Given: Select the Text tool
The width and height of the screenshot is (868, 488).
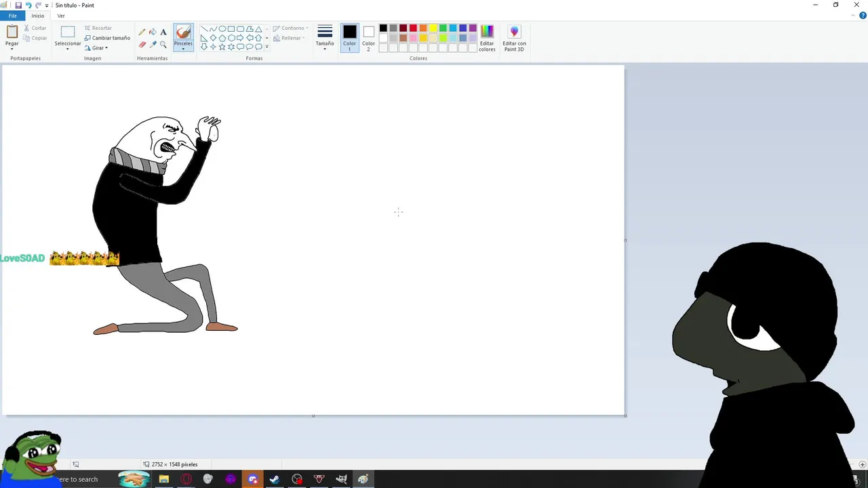Looking at the screenshot, I should pos(163,32).
